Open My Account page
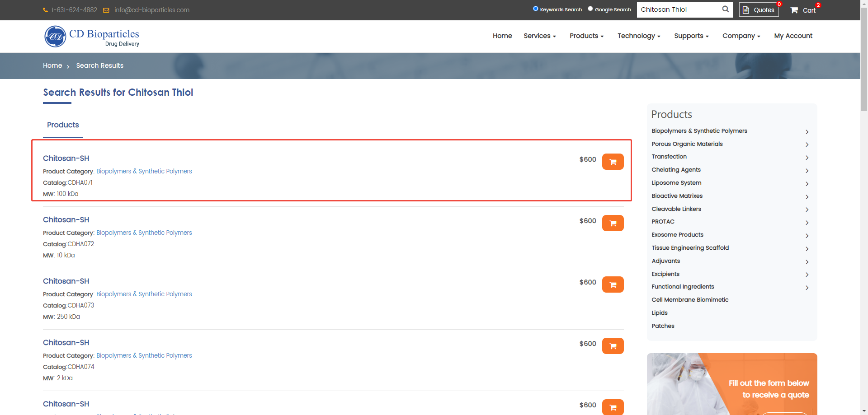868x415 pixels. (793, 36)
